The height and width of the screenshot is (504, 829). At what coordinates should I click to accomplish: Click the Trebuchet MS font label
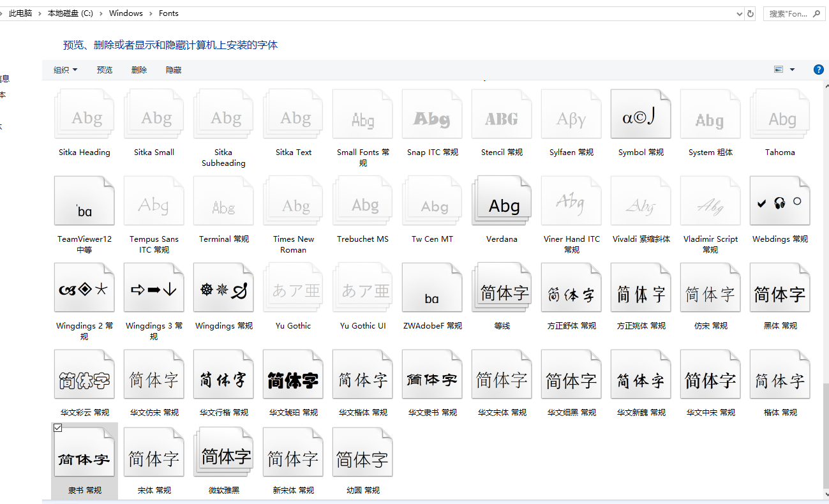point(362,239)
